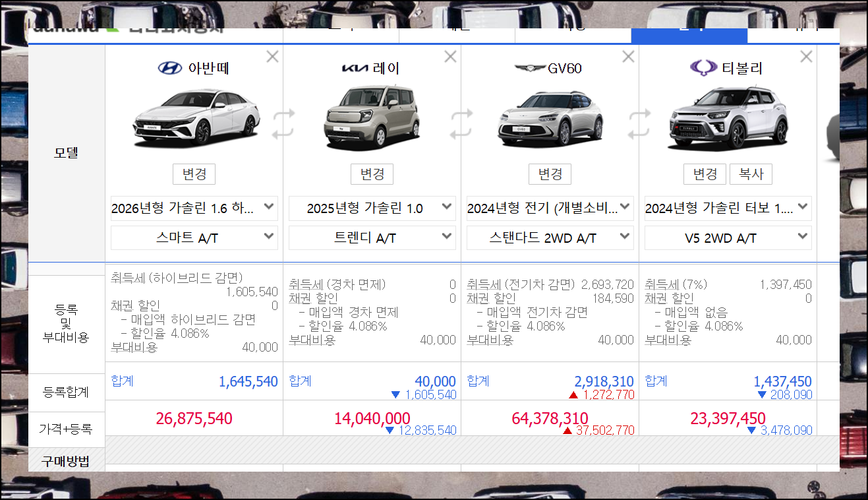Click the 취득세 (7%) label

(x=676, y=284)
